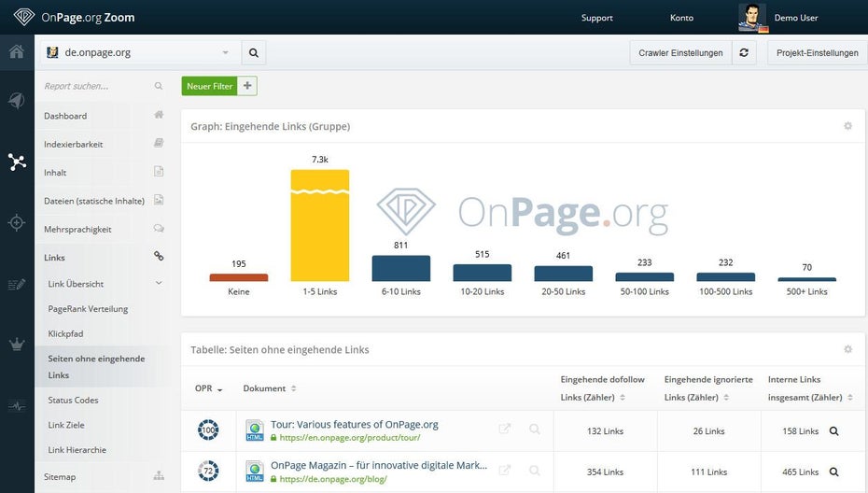Sort Eingehende dofollow Links column
Viewport: 868px width, 493px height.
[623, 397]
